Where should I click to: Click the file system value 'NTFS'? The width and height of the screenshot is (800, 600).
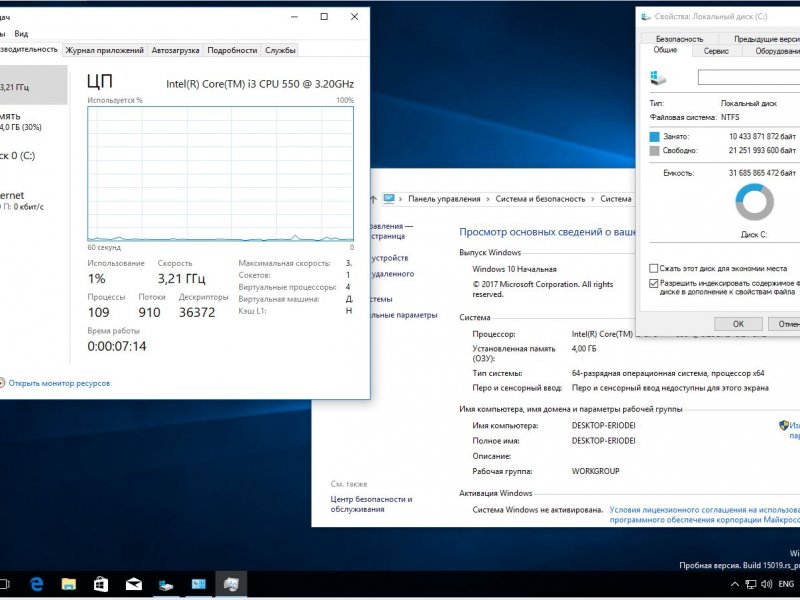[x=730, y=117]
